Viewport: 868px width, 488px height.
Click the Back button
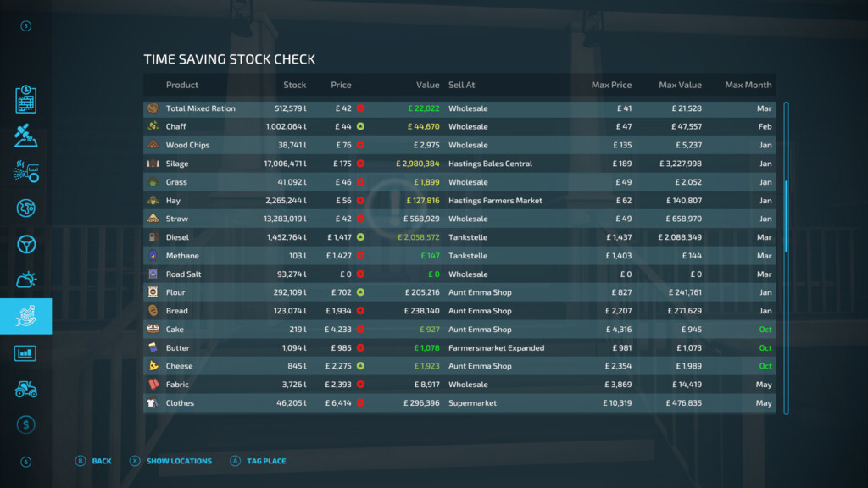click(93, 461)
